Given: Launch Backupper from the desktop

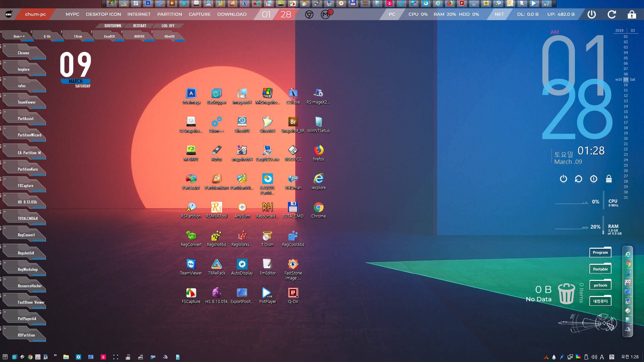Looking at the screenshot, I should 216,96.
